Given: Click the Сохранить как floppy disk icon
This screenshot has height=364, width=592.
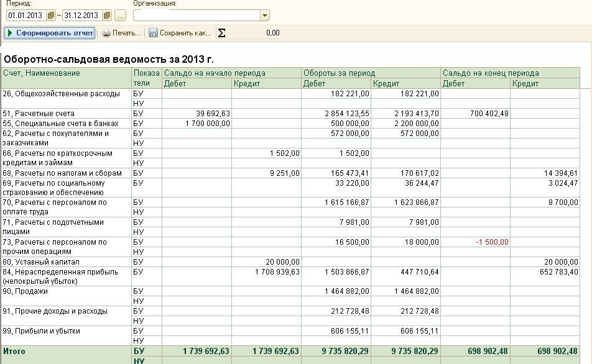Looking at the screenshot, I should 153,34.
